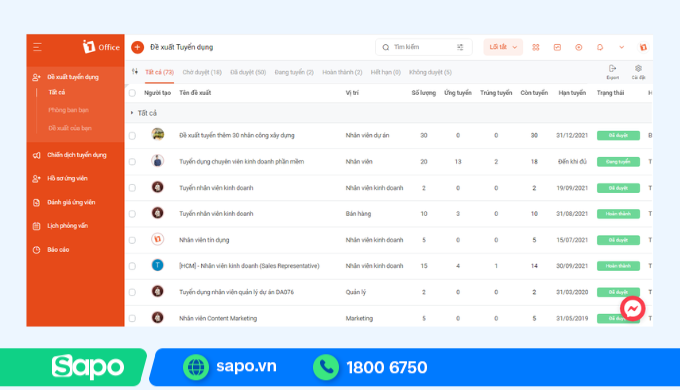Click the Đang tuyển status badge
Image resolution: width=680 pixels, height=390 pixels.
[x=618, y=161]
